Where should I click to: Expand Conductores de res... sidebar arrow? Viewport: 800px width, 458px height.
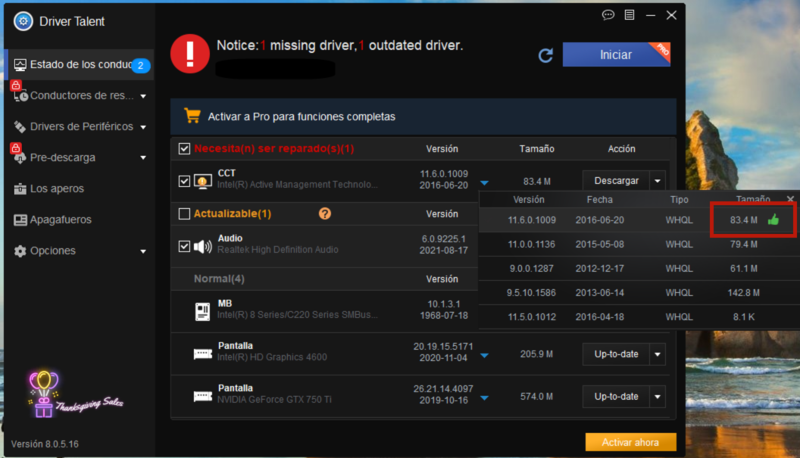click(x=143, y=96)
